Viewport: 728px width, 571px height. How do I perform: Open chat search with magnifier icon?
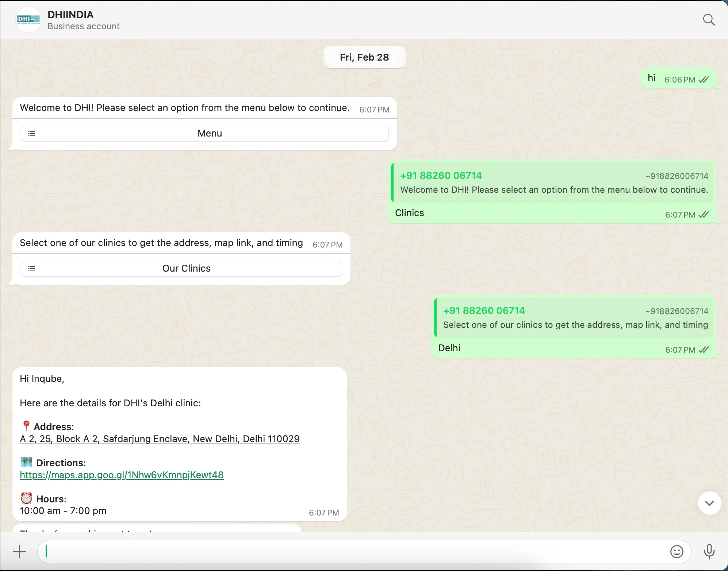[x=708, y=20]
